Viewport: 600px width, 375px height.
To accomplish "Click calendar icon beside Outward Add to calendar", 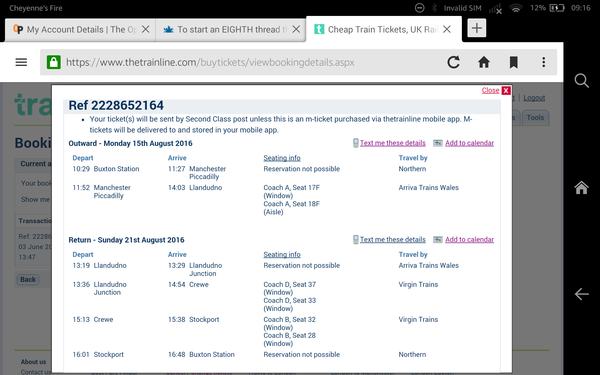I will (438, 143).
